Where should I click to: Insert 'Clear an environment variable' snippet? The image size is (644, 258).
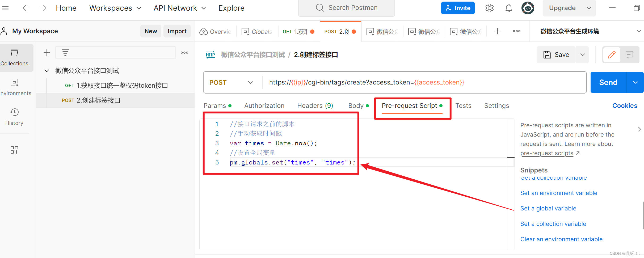(x=561, y=239)
